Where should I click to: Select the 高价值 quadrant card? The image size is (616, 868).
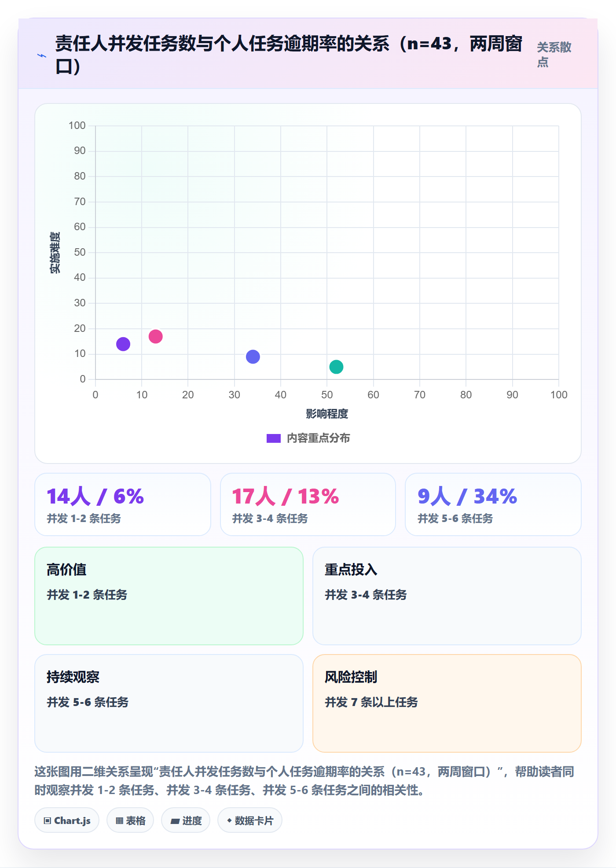pyautogui.click(x=169, y=596)
